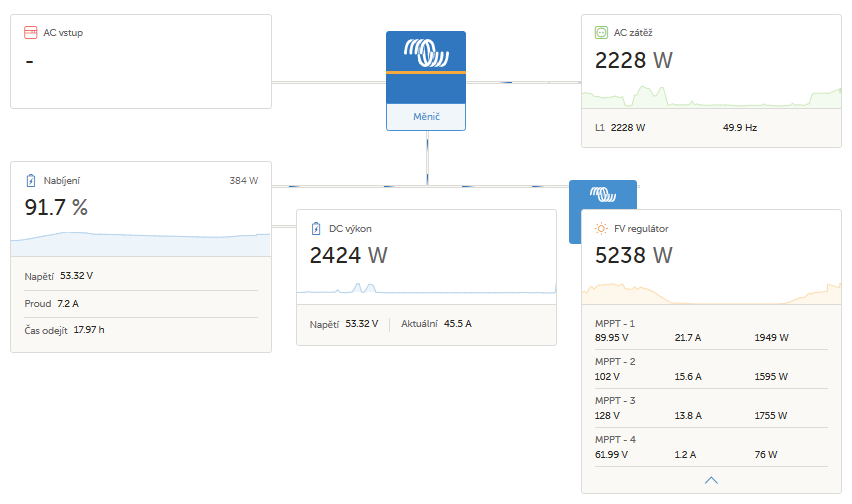Image resolution: width=852 pixels, height=504 pixels.
Task: Click the MPPT - 1 21.7 A current
Action: [x=688, y=338]
